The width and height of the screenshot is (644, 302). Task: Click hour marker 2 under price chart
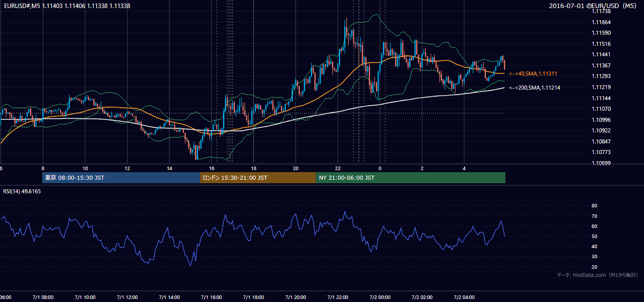click(422, 169)
